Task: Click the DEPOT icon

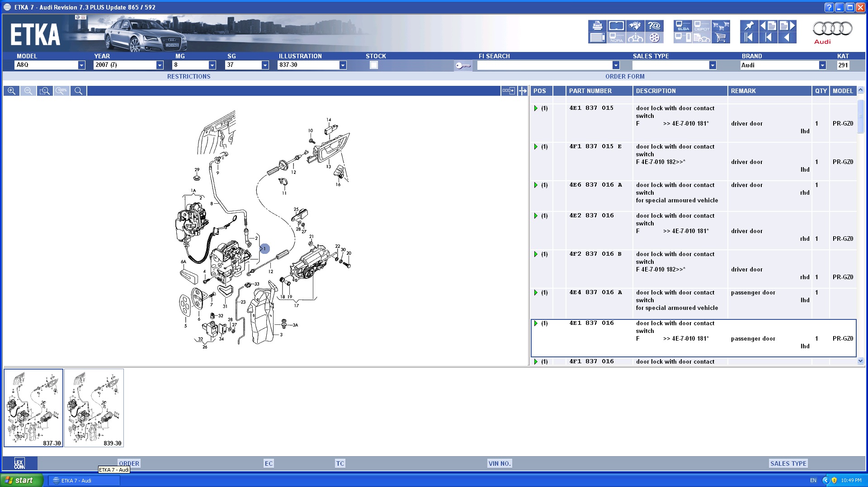Action: click(702, 26)
